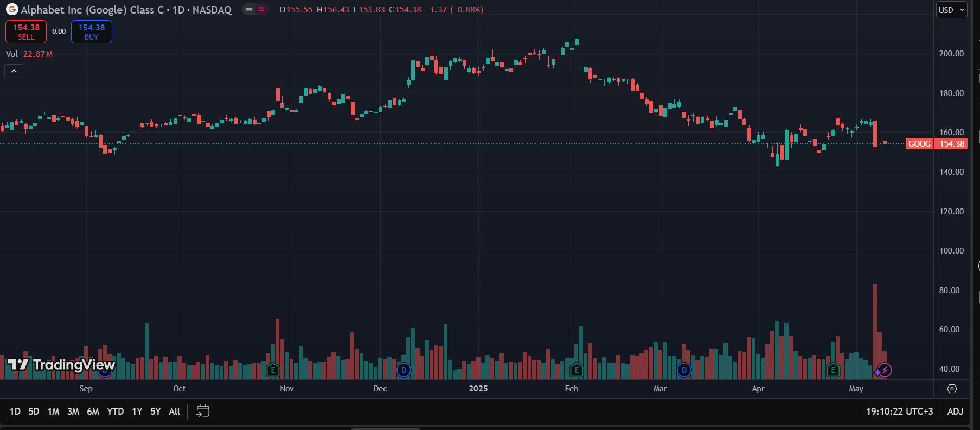Screen dimensions: 980x430
Task: Click the May label on time axis
Action: (856, 389)
